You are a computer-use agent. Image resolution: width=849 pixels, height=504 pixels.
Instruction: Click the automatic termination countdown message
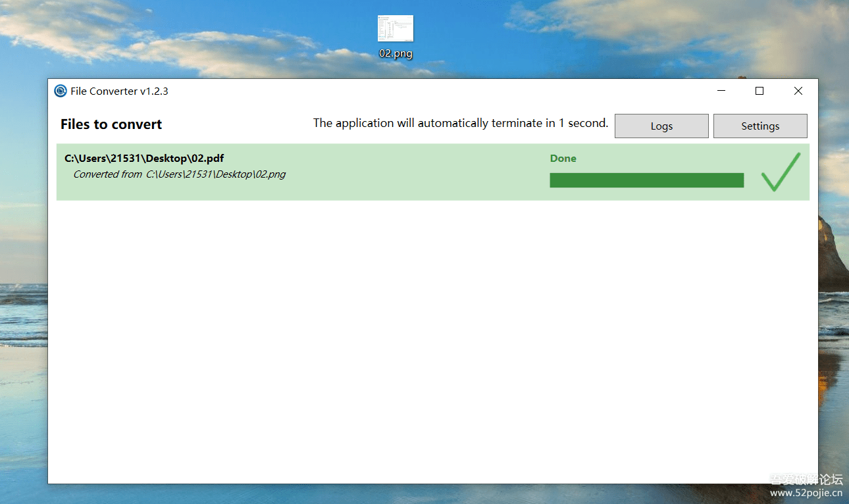460,123
